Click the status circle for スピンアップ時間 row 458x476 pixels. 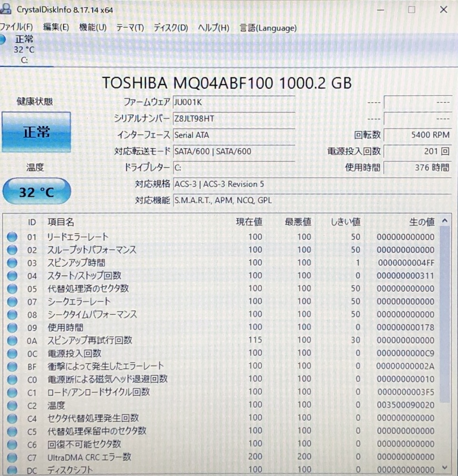12,262
